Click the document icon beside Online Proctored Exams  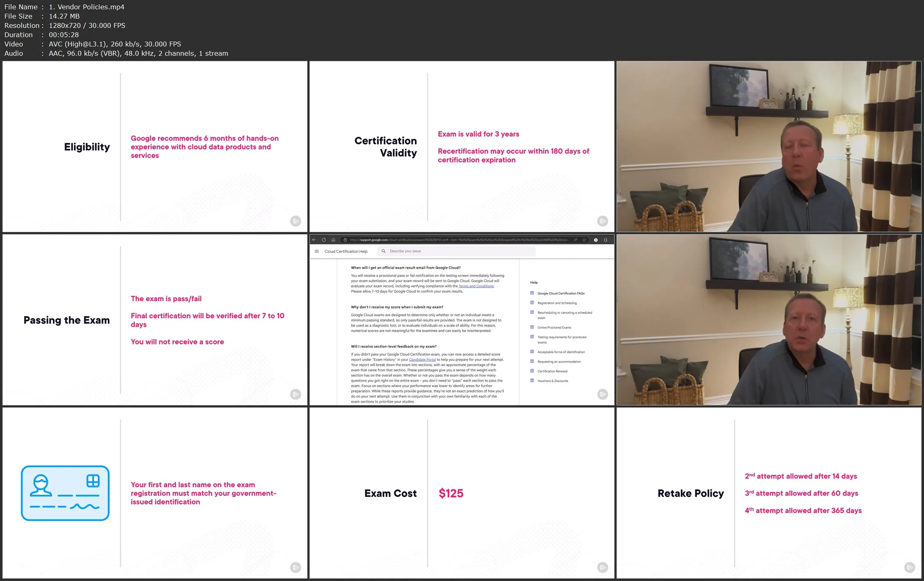[x=532, y=327]
